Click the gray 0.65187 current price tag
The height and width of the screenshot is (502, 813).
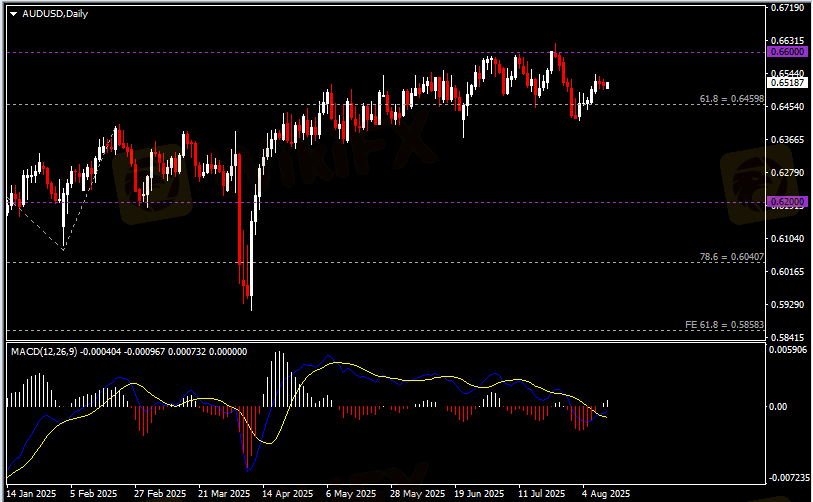(x=786, y=83)
